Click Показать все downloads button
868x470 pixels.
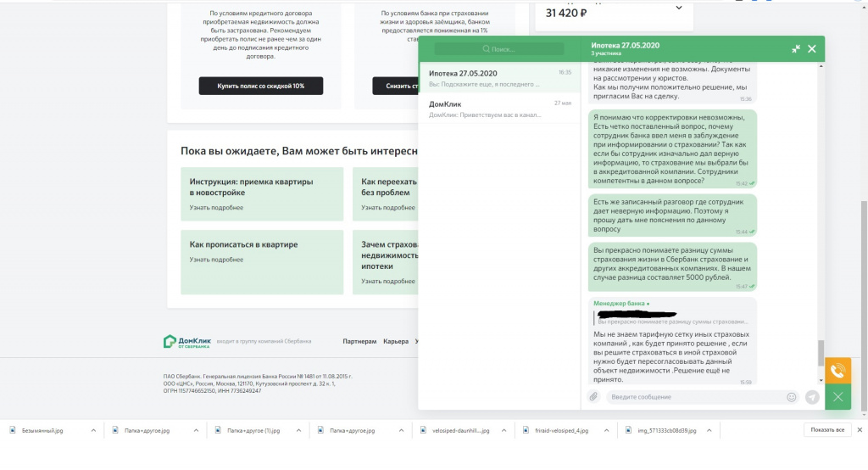(827, 429)
